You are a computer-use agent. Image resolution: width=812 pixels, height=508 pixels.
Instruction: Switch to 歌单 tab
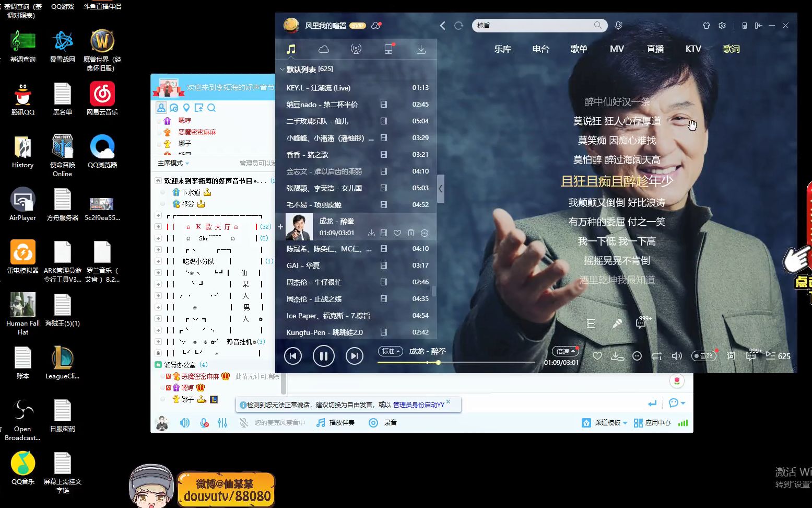(579, 49)
